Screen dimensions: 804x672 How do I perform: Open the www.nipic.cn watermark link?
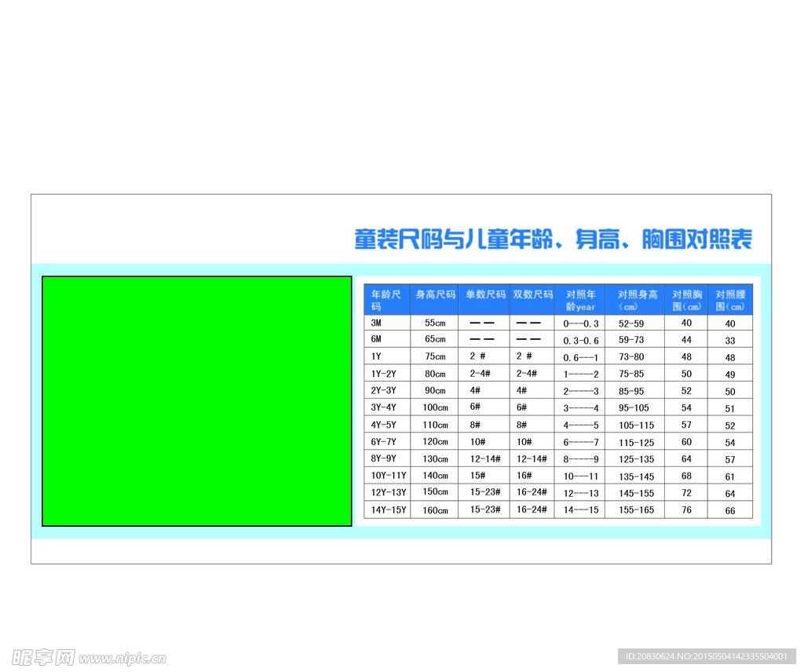122,658
